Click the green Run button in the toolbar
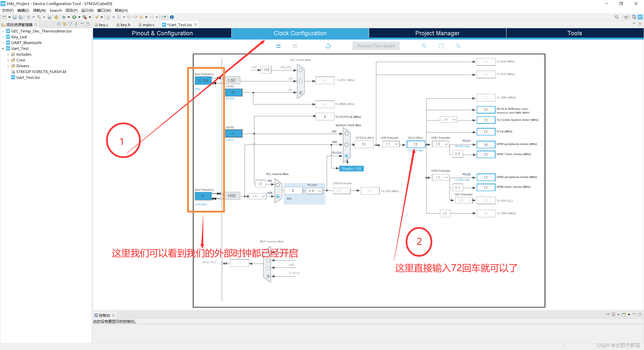The image size is (644, 350). pyautogui.click(x=74, y=17)
